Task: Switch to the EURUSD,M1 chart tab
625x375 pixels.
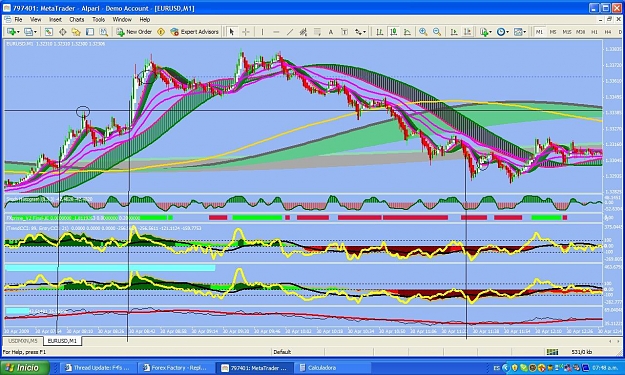Action: 62,341
